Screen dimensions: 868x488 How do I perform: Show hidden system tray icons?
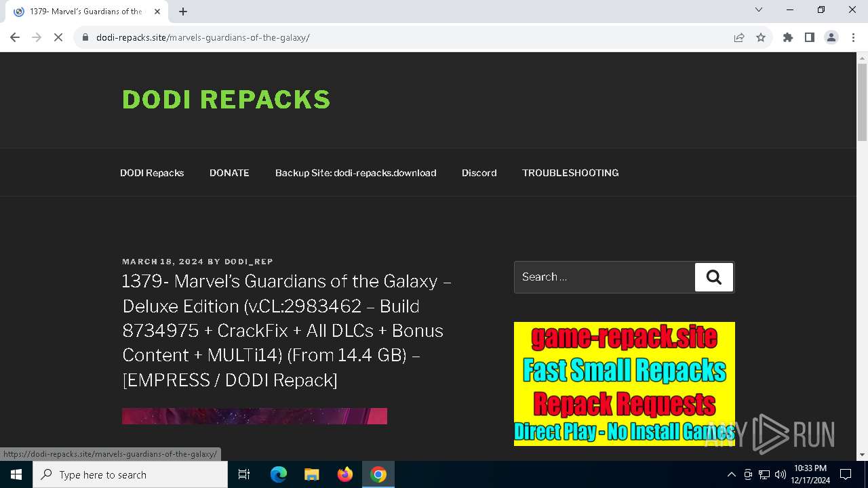pyautogui.click(x=731, y=474)
